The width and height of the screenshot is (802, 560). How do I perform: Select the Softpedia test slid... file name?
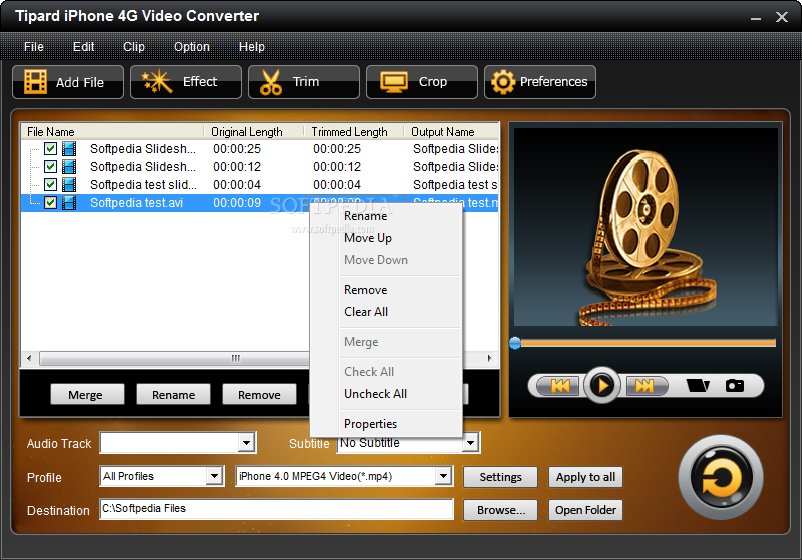pyautogui.click(x=143, y=185)
